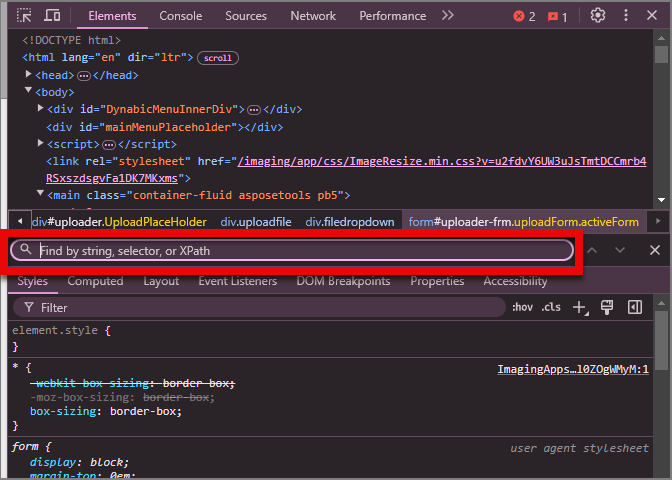
Task: Click the ellipsis inside DynabicMenuInnerDiv div
Action: 254,110
